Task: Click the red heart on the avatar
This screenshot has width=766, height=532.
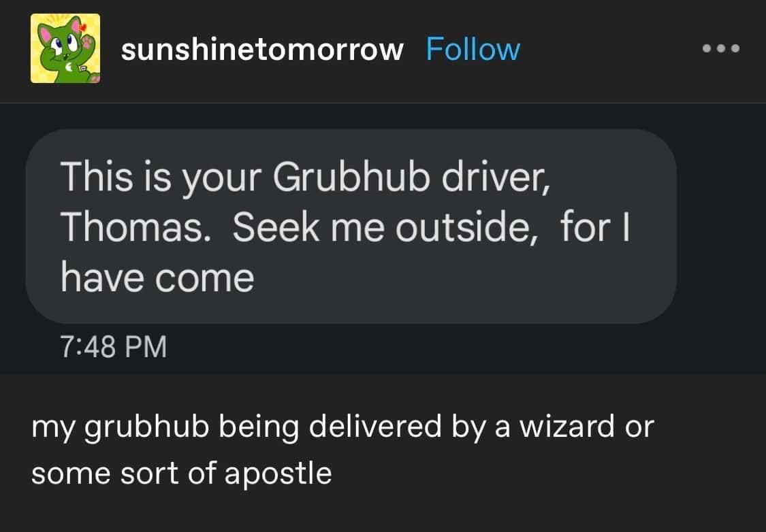Action: 84,27
